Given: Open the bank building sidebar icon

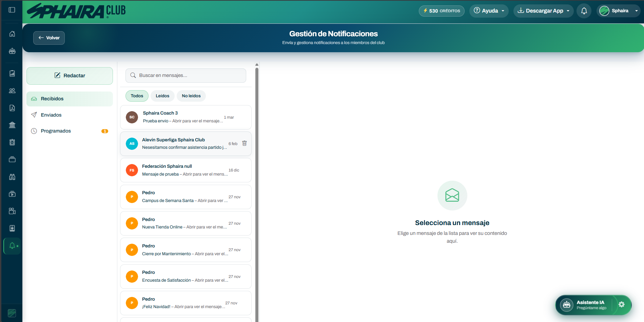Looking at the screenshot, I should [x=12, y=125].
